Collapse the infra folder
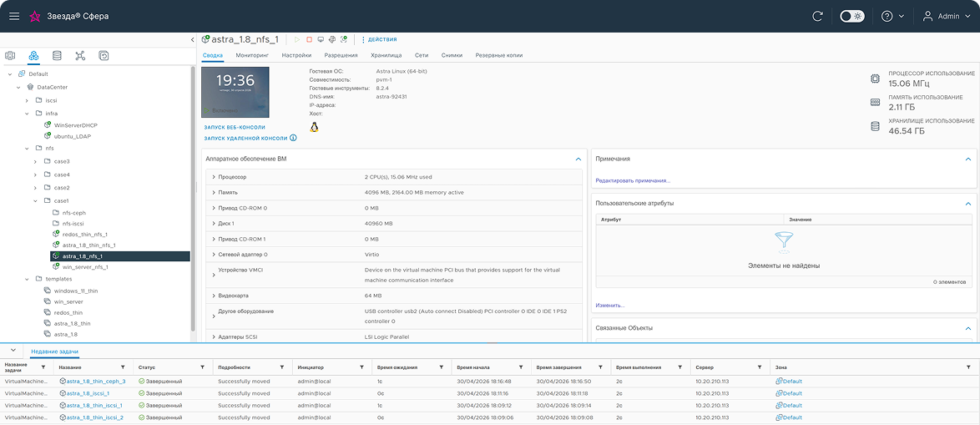The height and width of the screenshot is (425, 980). (27, 113)
